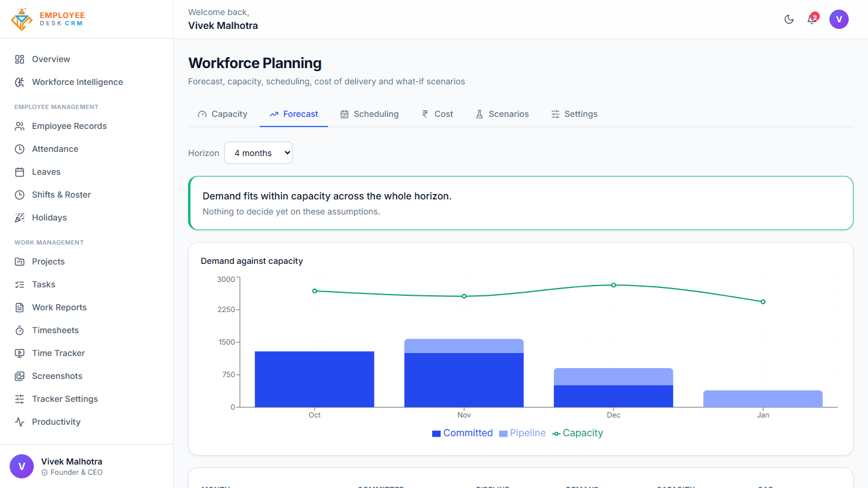Viewport: 868px width, 488px height.
Task: Open the Horizon 4 months dropdown
Action: (259, 153)
